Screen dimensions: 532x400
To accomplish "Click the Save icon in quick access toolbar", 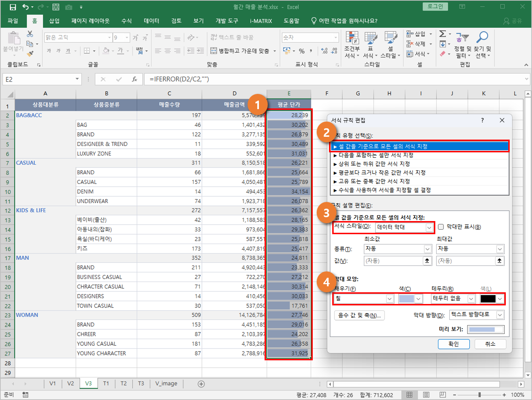I will pos(13,7).
